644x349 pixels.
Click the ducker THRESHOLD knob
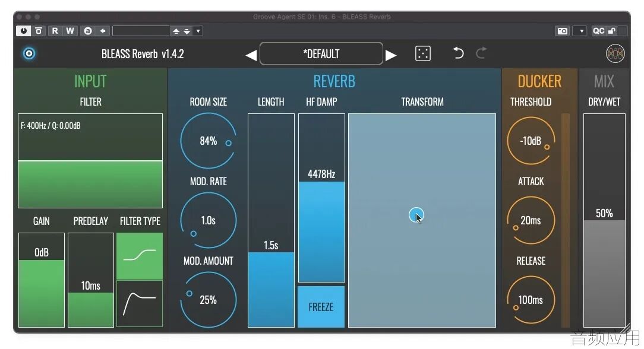531,141
